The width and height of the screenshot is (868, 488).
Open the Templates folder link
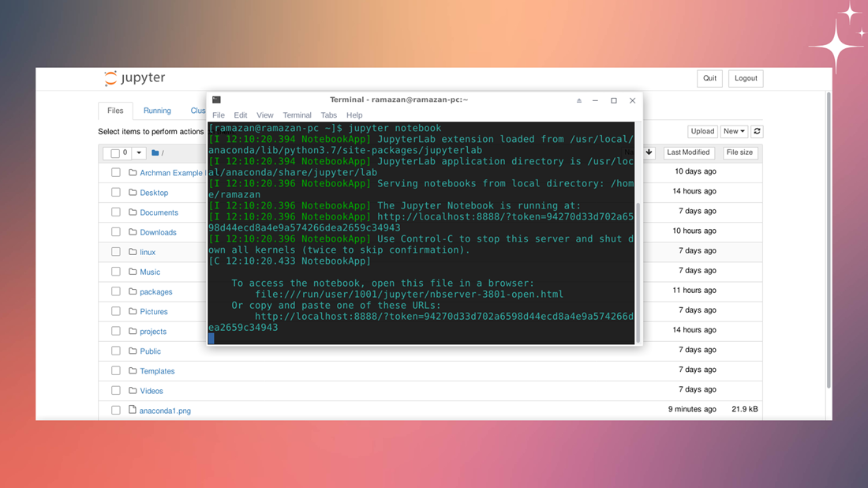pyautogui.click(x=157, y=371)
